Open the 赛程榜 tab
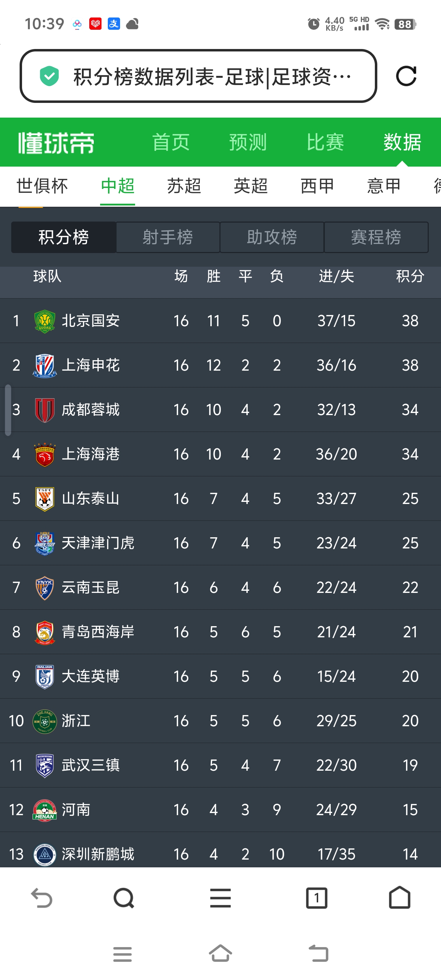 coord(376,237)
